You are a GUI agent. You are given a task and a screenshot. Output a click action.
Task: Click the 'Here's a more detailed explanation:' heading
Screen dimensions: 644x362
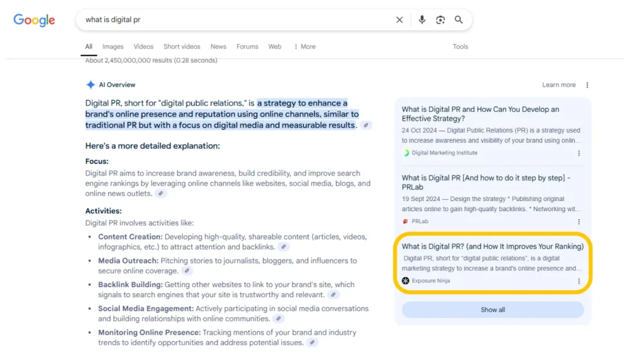pyautogui.click(x=152, y=146)
